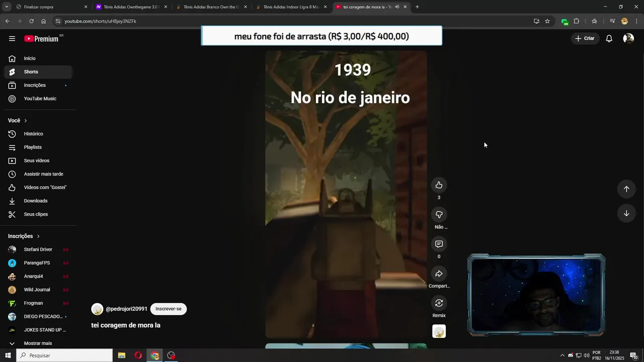Click the Criar button

pos(585,39)
